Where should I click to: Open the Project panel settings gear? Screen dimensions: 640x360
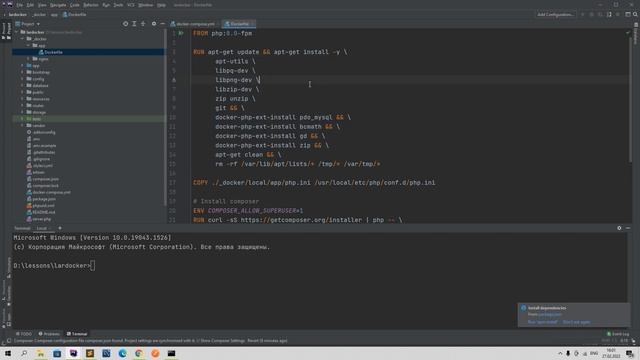tap(154, 24)
